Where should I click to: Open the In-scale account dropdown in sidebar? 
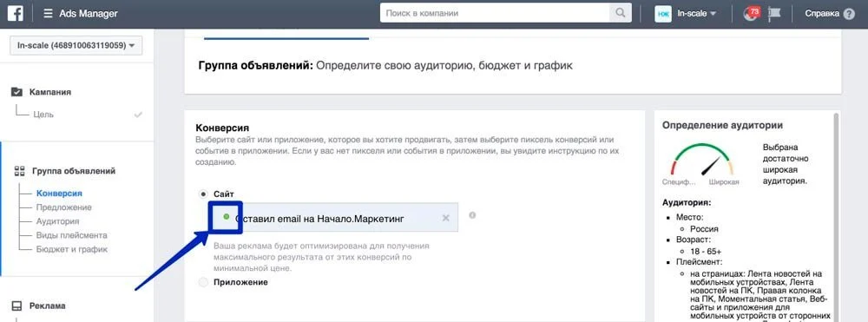[x=76, y=45]
